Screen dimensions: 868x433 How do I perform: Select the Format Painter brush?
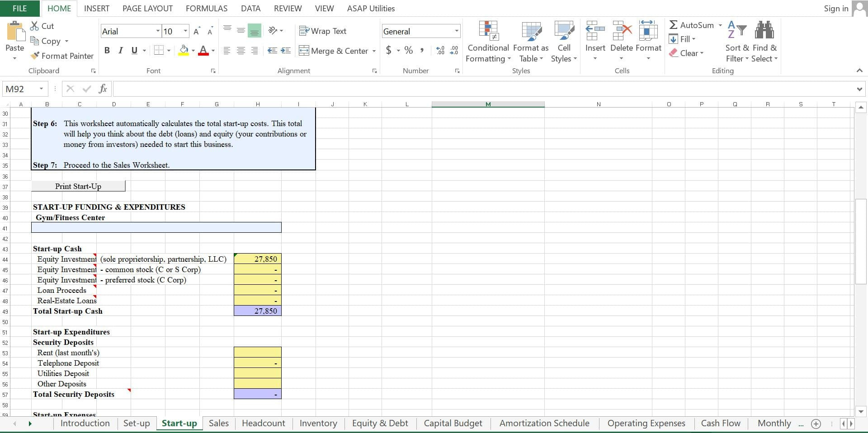click(x=34, y=56)
